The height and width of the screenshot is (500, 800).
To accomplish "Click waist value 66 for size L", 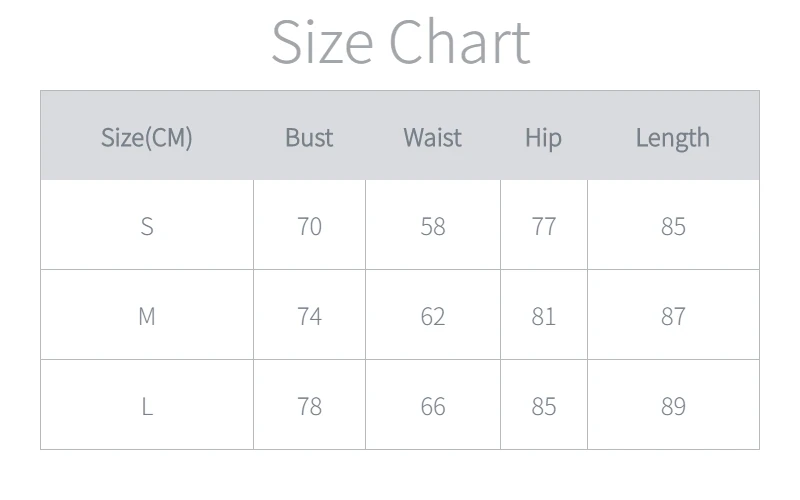I will pyautogui.click(x=432, y=406).
